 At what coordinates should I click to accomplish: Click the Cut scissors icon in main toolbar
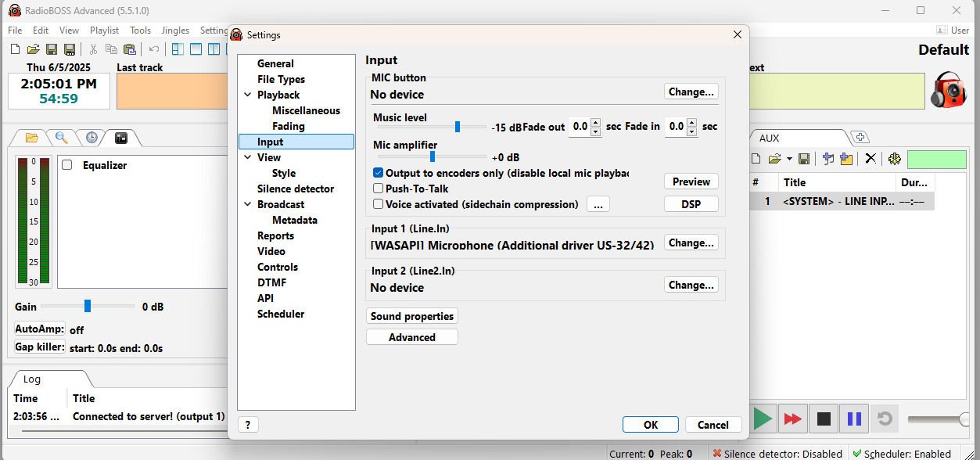pyautogui.click(x=93, y=49)
